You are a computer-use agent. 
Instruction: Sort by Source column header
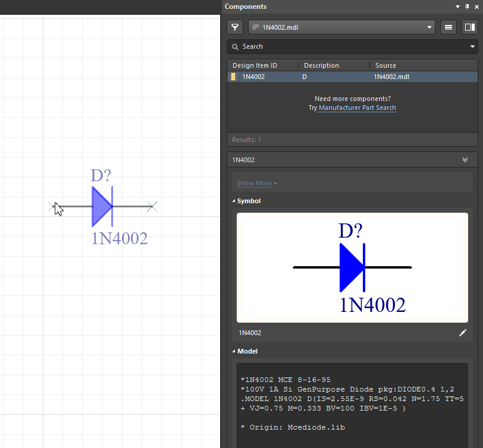pos(385,65)
